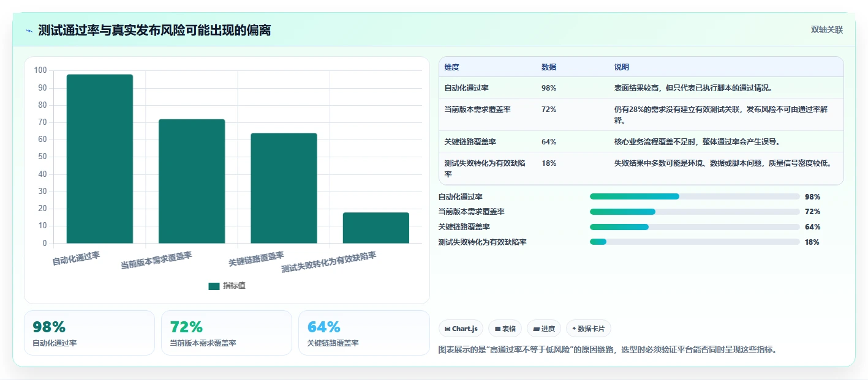Click the x-axis label 关键链路覆盖率
The image size is (868, 380).
click(256, 259)
